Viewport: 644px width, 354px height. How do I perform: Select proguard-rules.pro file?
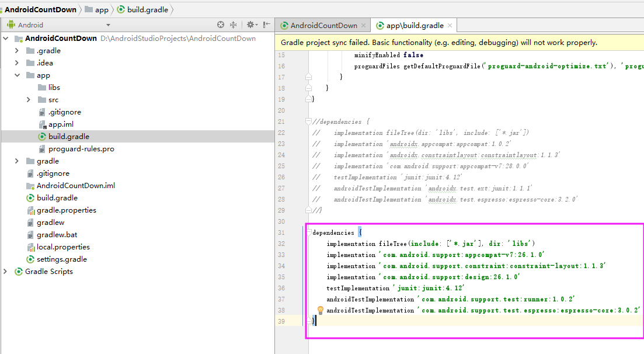click(81, 149)
